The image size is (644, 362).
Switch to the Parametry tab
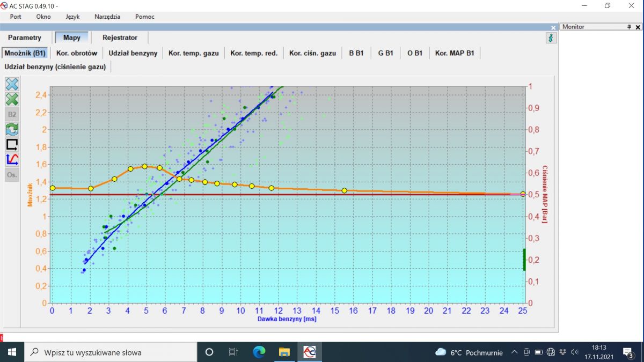(25, 38)
